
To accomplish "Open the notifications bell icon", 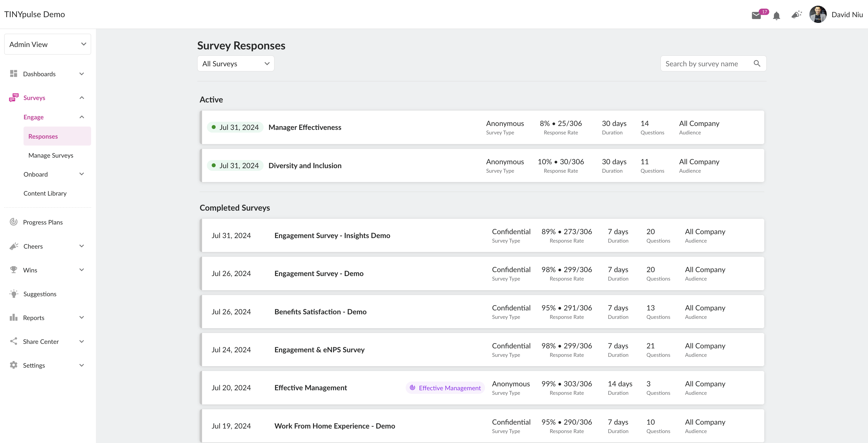I will 776,15.
